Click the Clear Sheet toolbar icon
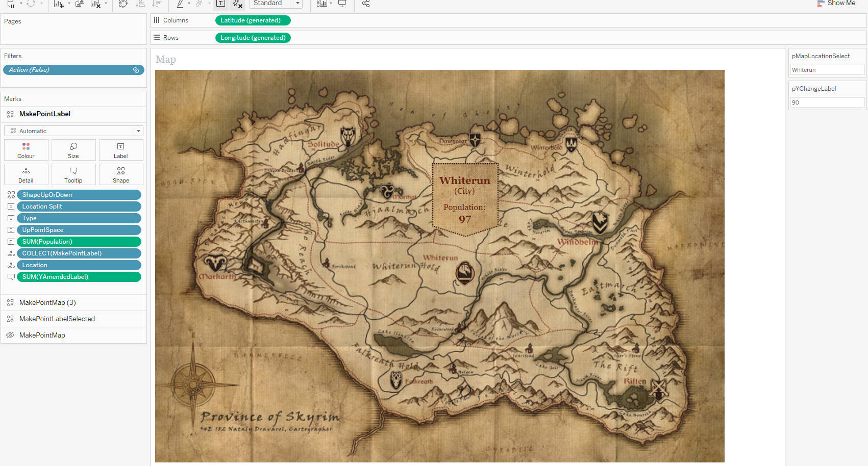This screenshot has height=466, width=868. (x=95, y=4)
